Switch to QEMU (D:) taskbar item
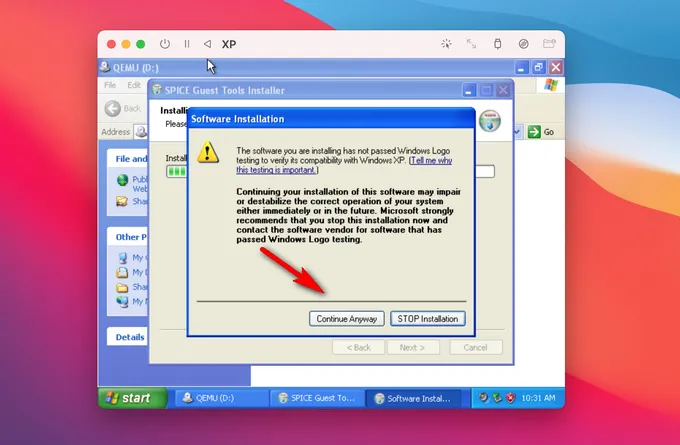The width and height of the screenshot is (680, 445). (x=220, y=398)
